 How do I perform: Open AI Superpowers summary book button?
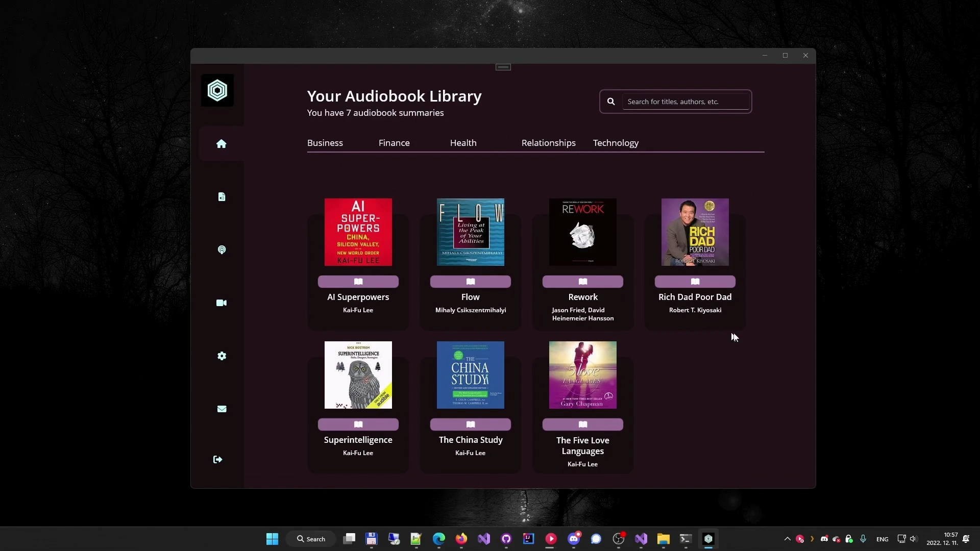358,282
